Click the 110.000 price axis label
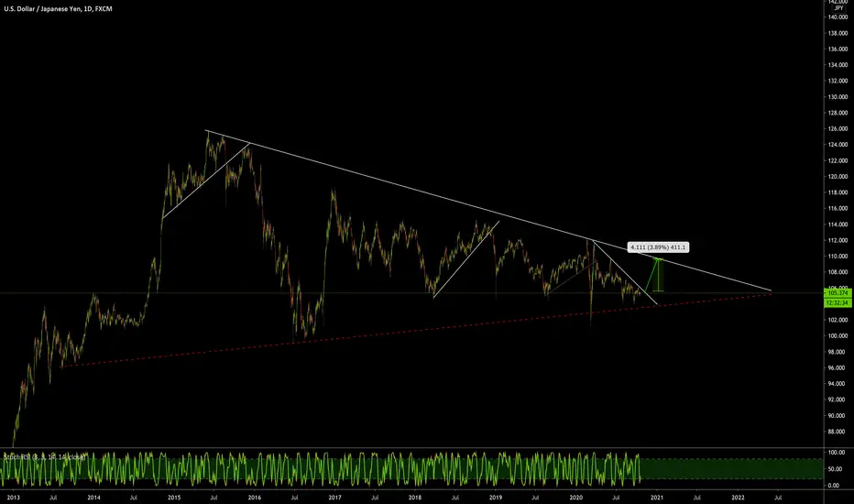Image resolution: width=854 pixels, height=504 pixels. pos(838,256)
